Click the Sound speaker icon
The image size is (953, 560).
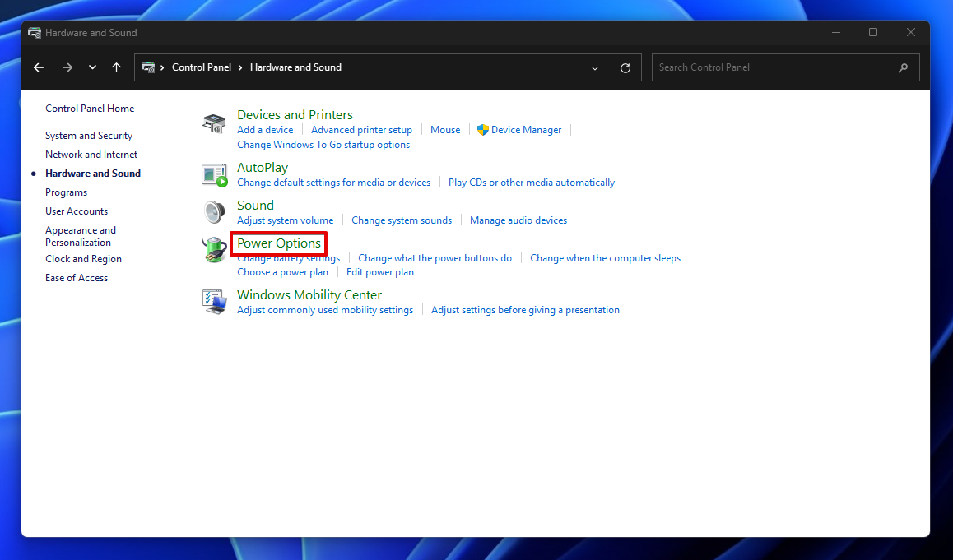coord(214,213)
